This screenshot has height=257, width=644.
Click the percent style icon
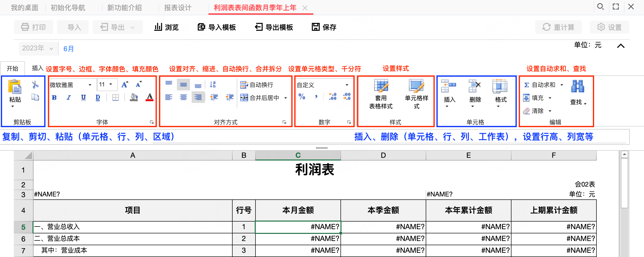click(x=302, y=97)
